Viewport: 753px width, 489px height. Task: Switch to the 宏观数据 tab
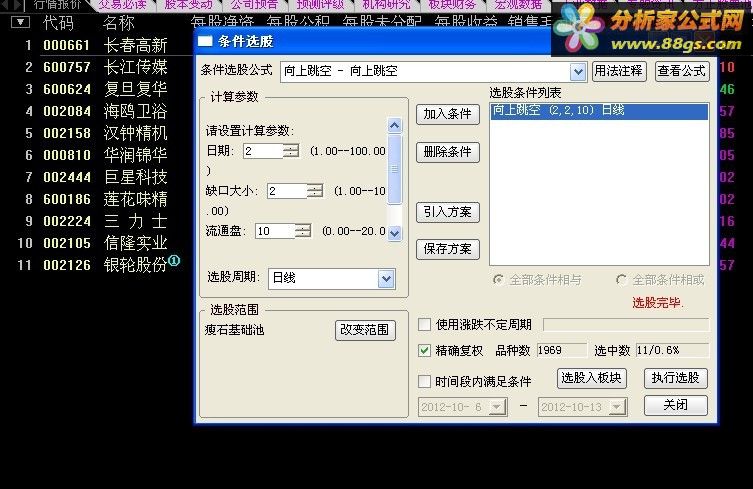[518, 5]
